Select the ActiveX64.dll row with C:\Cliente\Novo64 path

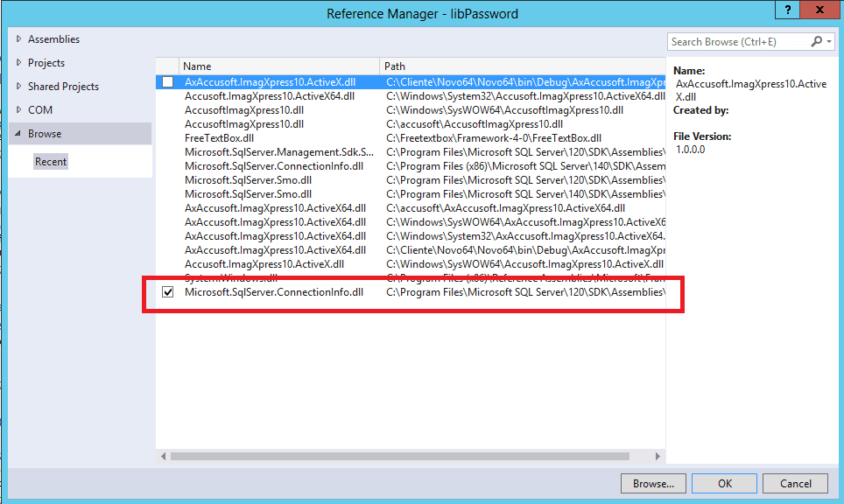coord(411,250)
